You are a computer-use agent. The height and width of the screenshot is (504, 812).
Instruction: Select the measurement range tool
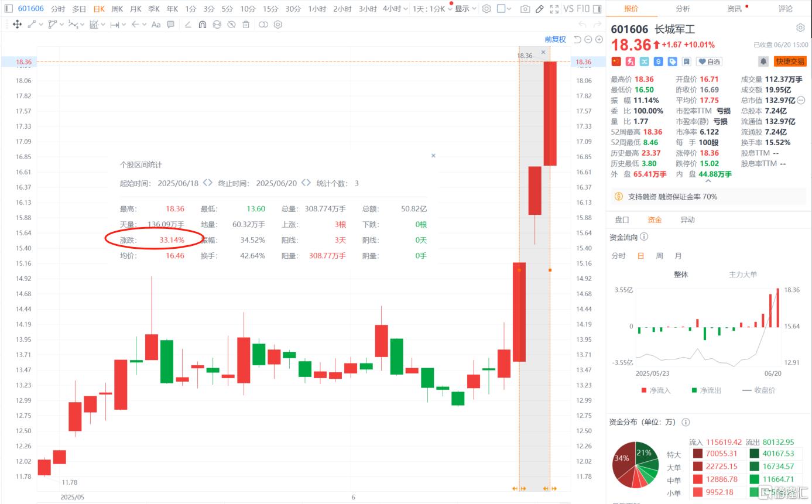(x=115, y=25)
